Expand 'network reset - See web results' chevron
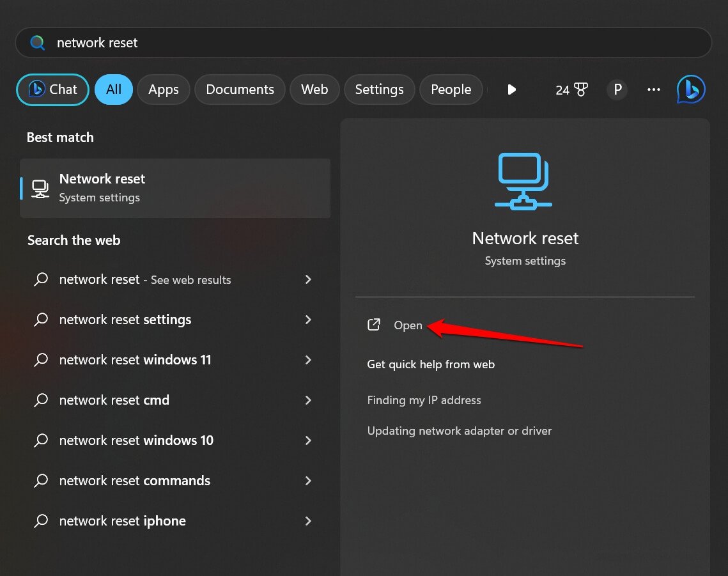728x576 pixels. click(308, 279)
